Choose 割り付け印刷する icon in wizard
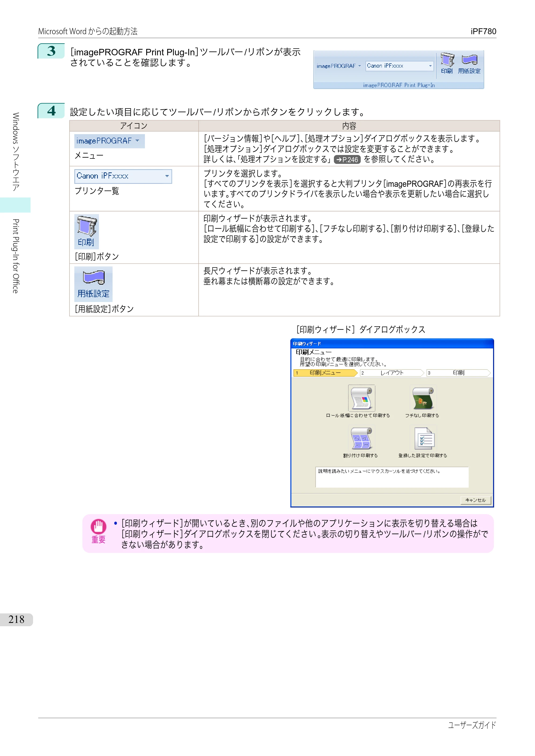This screenshot has width=535, height=756. [x=361, y=438]
